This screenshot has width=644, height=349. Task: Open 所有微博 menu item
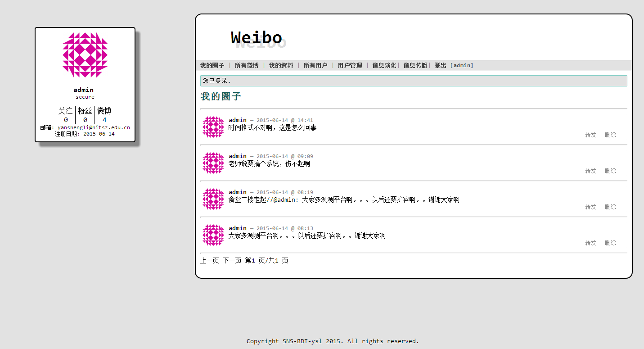[x=247, y=65]
